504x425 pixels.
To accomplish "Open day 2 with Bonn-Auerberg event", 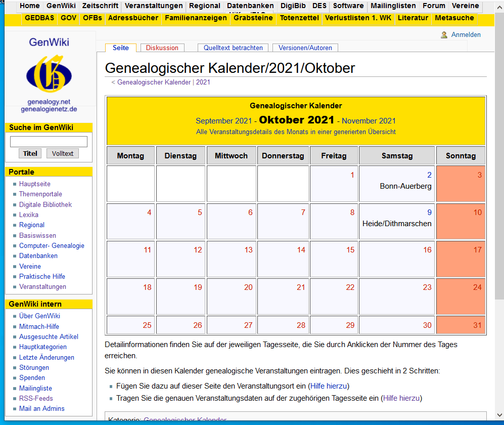I will click(429, 175).
